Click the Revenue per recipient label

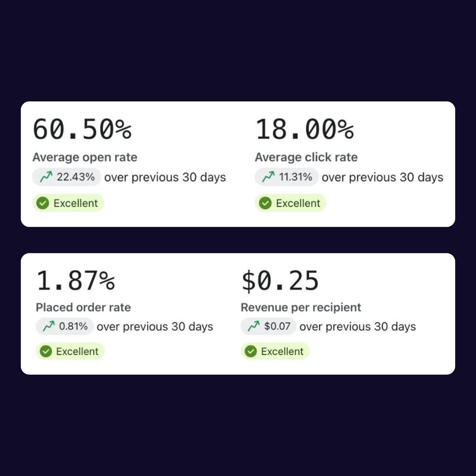tap(301, 307)
